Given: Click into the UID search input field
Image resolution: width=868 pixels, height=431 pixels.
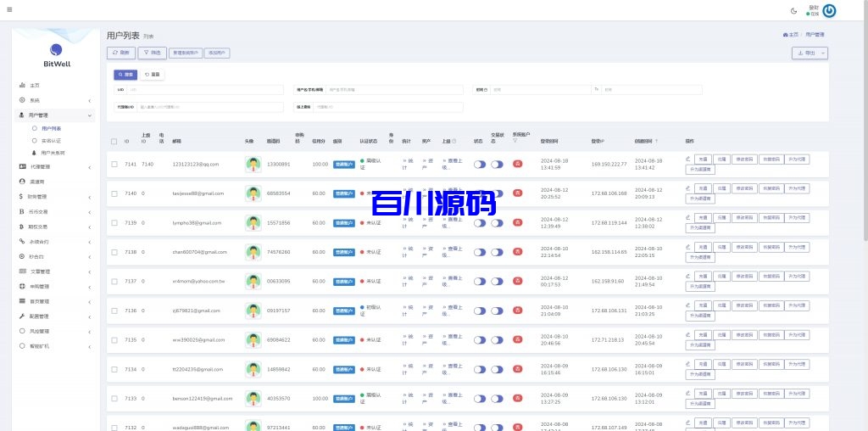Looking at the screenshot, I should 205,90.
